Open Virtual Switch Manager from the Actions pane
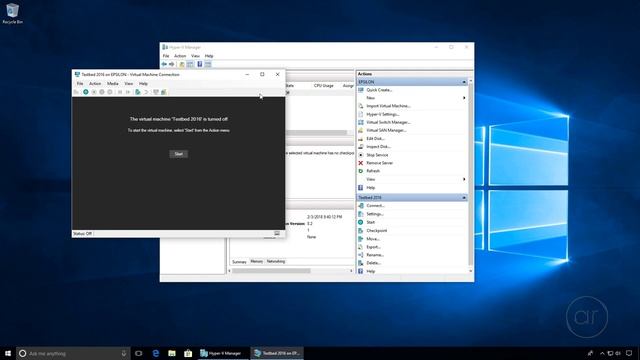The width and height of the screenshot is (640, 360). pos(388,122)
